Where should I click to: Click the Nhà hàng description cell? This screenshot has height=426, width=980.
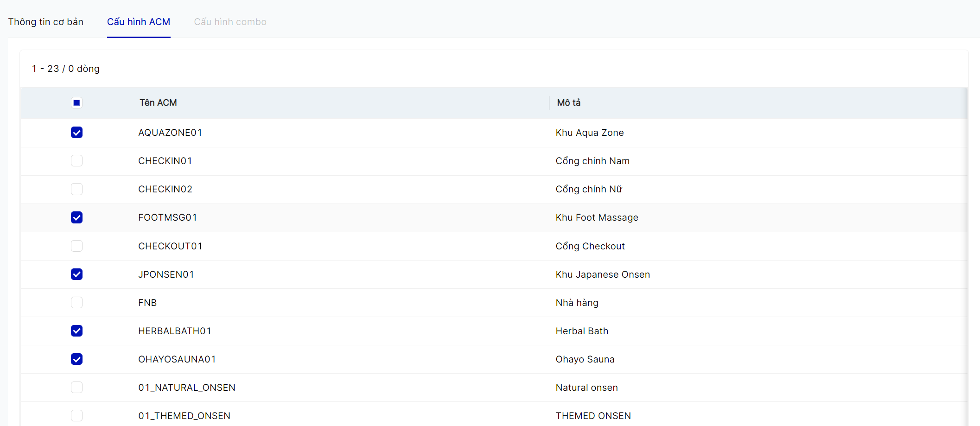point(577,303)
